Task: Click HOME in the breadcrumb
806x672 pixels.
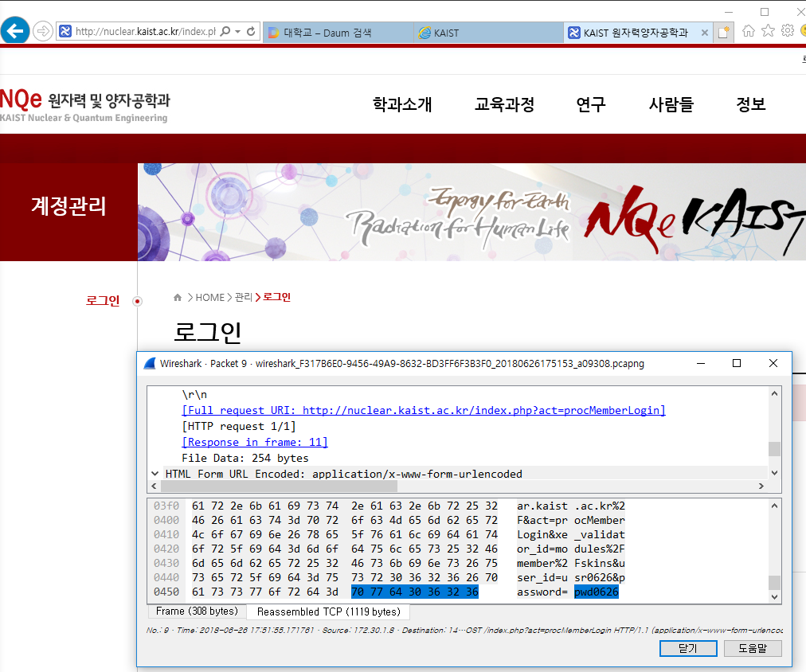Action: pos(209,298)
